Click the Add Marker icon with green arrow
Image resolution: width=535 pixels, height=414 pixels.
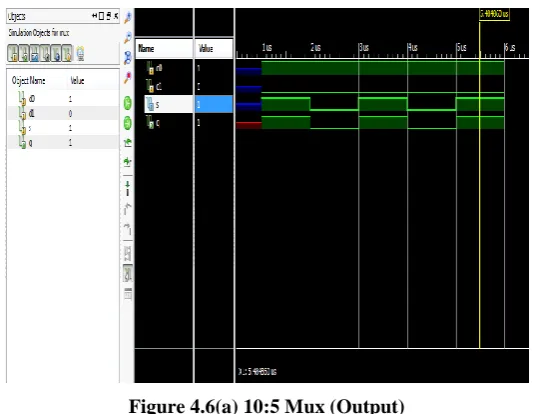click(128, 188)
